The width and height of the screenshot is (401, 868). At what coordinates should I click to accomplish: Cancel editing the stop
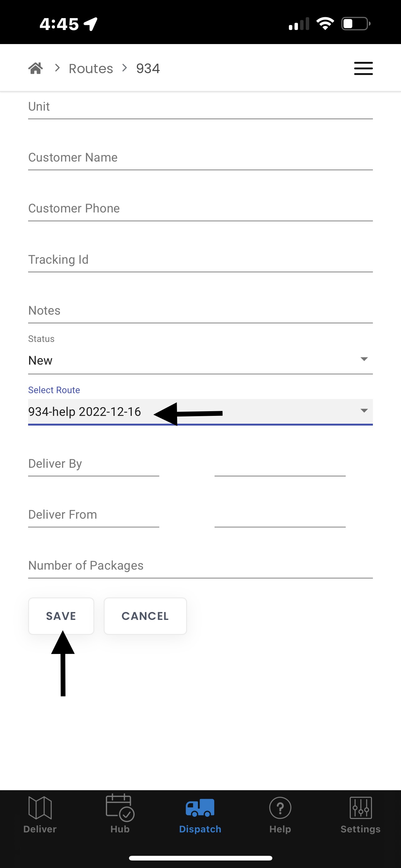[145, 616]
